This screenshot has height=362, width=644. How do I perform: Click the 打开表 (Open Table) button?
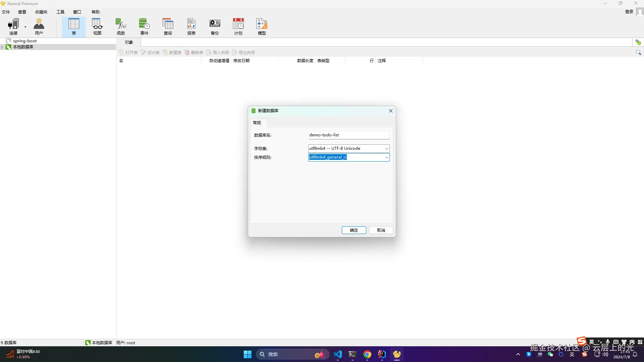tap(128, 52)
